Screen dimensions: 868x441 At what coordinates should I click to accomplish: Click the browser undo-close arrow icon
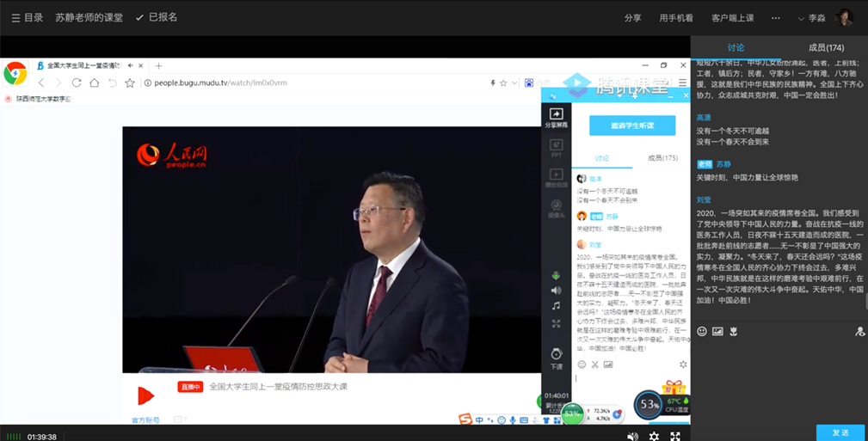[x=112, y=83]
